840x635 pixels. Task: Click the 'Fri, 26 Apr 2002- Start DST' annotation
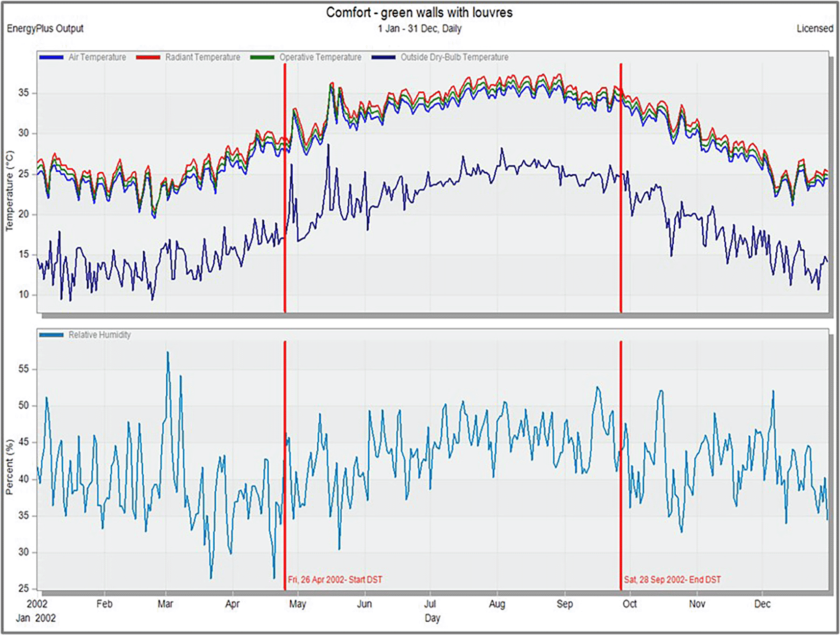click(x=335, y=580)
